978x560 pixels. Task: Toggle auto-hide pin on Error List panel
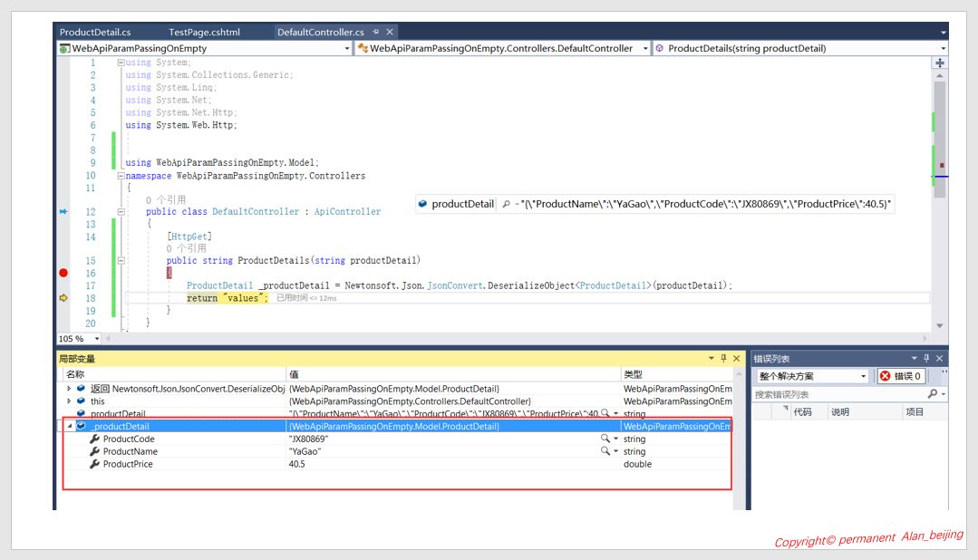(x=926, y=359)
